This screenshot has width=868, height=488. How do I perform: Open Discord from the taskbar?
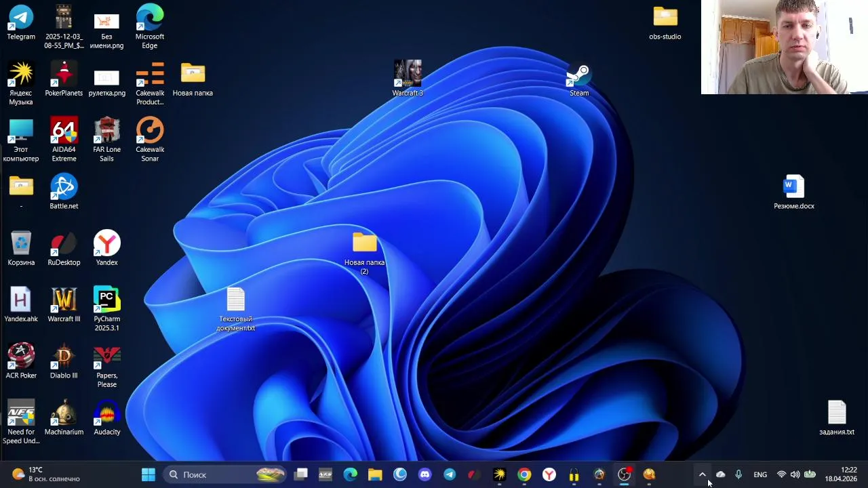coord(425,474)
